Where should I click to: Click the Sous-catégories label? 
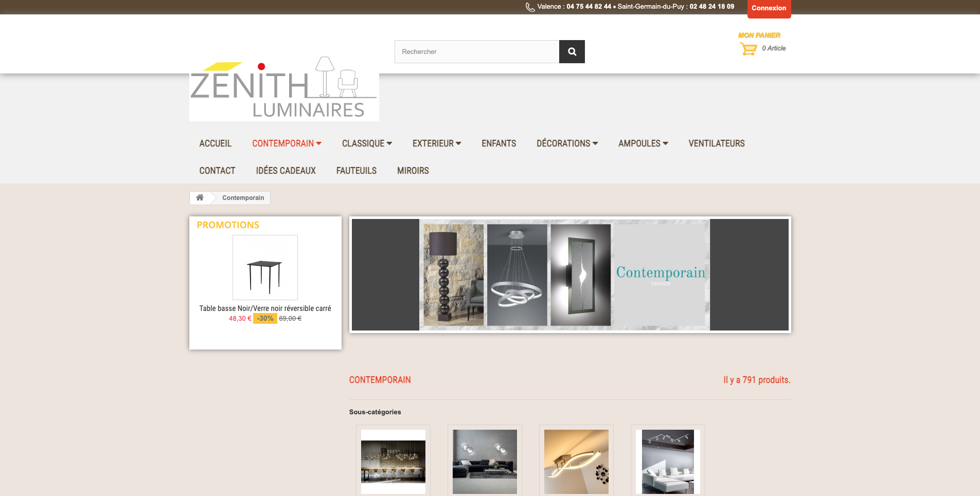(375, 412)
